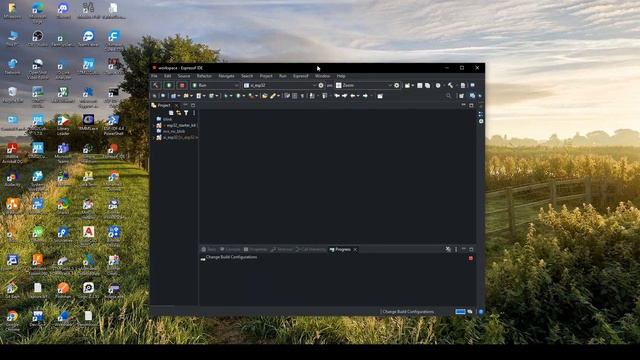Click the toolbar search magnifier icon
Viewport: 640px width, 360px height.
pos(449,96)
